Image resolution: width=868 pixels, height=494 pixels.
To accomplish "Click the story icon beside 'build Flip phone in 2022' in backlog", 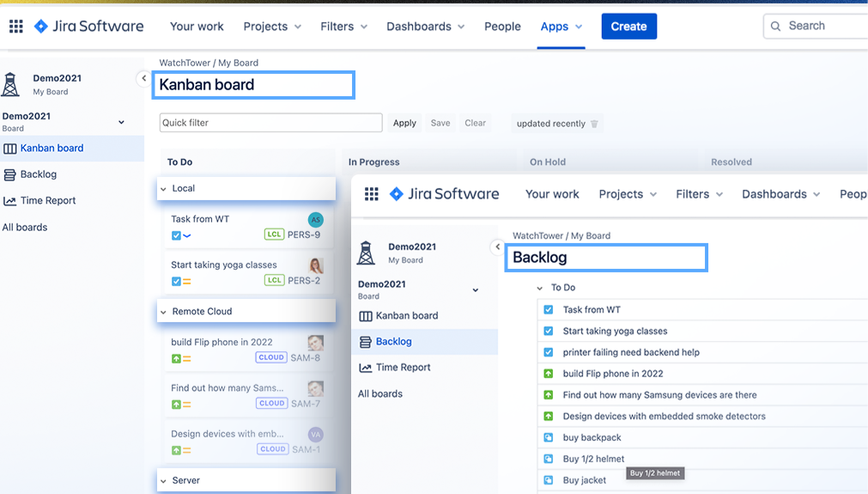I will point(548,374).
